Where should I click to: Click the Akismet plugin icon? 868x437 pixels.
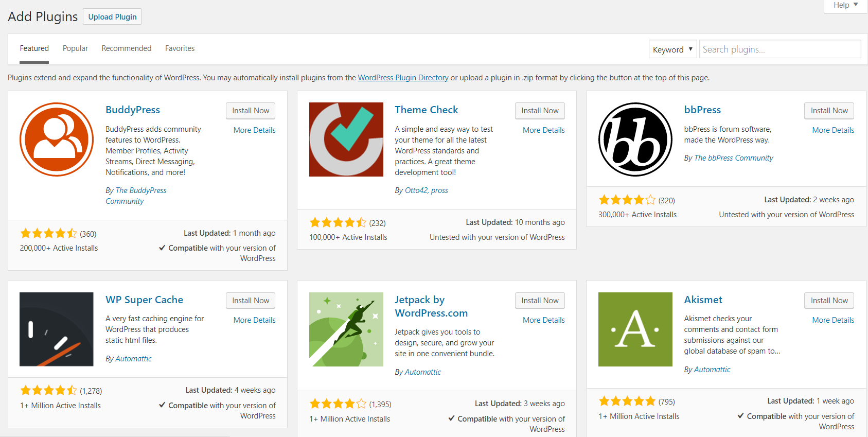(635, 329)
